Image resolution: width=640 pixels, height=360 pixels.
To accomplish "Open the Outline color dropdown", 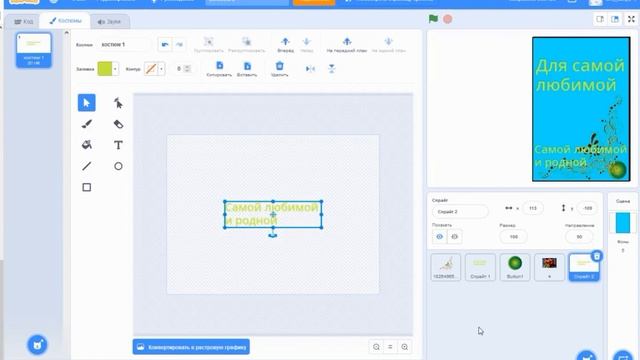I will pyautogui.click(x=161, y=69).
